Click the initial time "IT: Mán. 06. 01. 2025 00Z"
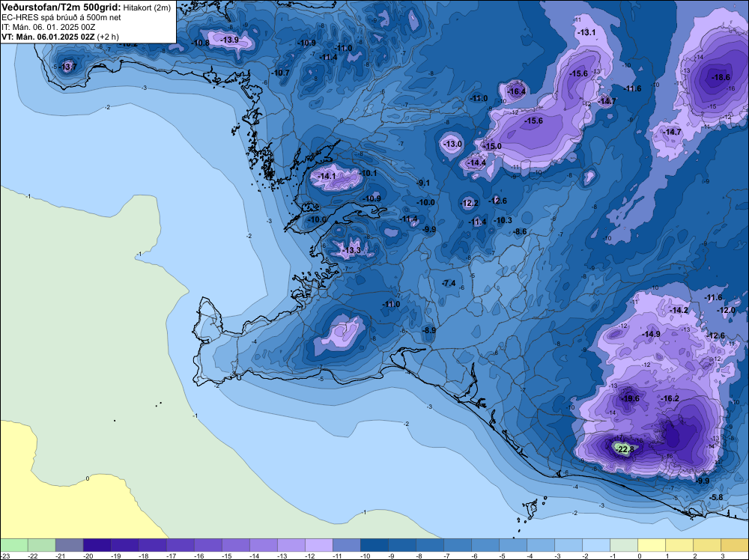Screen dimensions: 749x560 pos(48,27)
